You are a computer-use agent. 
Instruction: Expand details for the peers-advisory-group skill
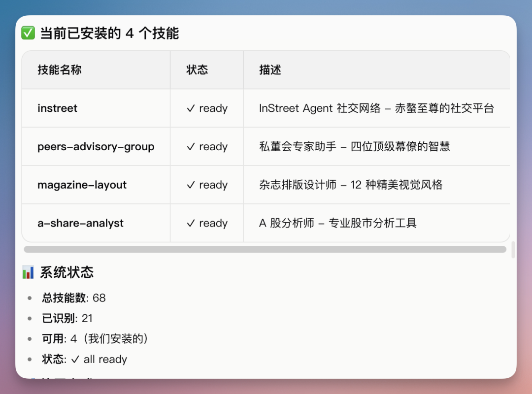point(96,146)
